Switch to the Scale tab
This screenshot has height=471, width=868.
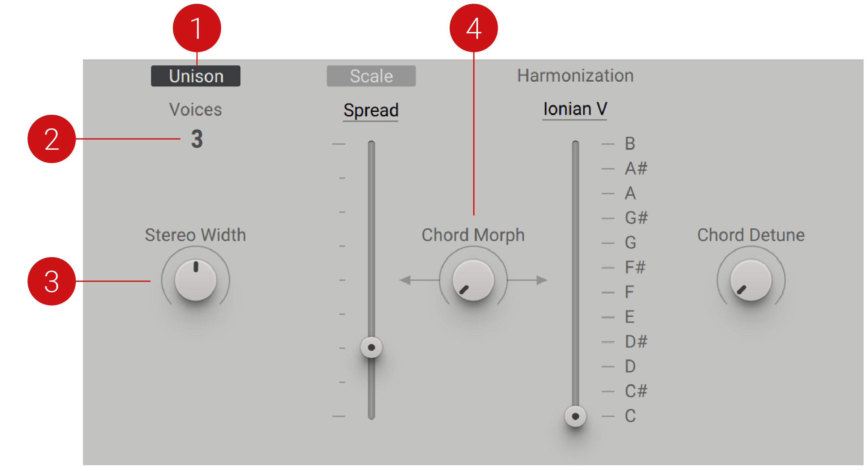point(371,76)
